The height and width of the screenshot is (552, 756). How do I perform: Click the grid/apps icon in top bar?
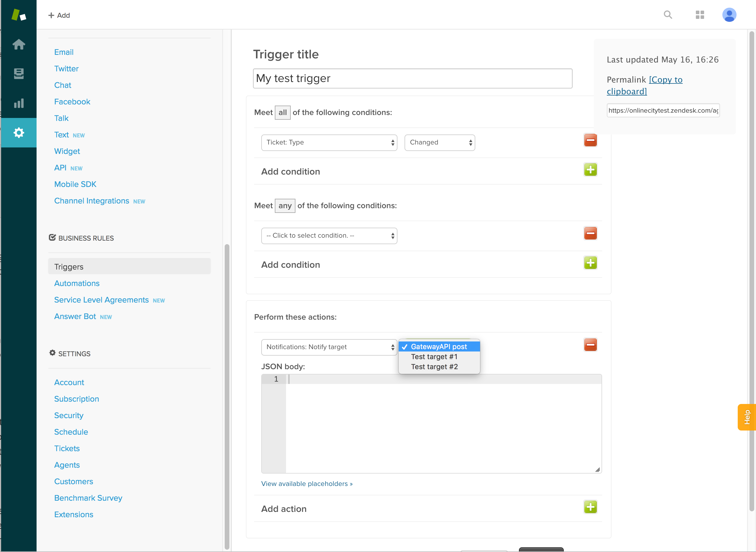click(700, 15)
